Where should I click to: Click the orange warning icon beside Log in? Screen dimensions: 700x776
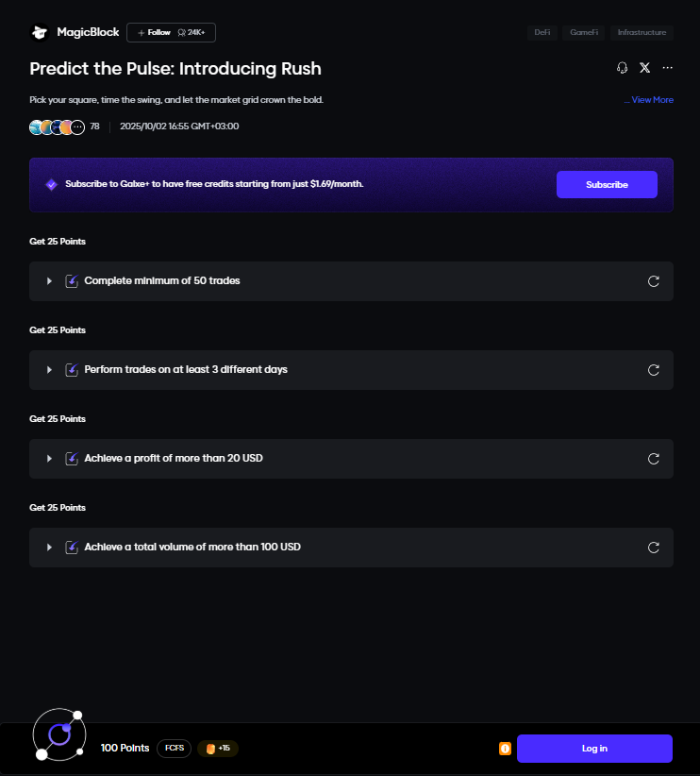pos(506,749)
